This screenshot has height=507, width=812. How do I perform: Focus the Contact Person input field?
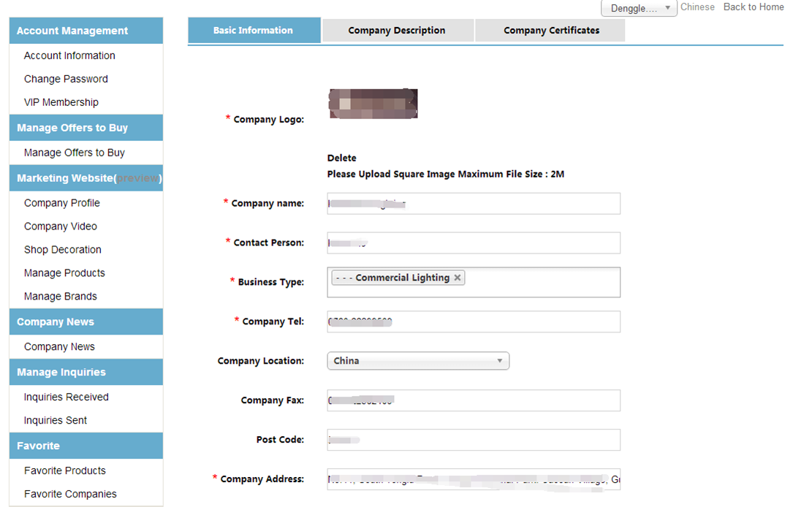tap(474, 243)
